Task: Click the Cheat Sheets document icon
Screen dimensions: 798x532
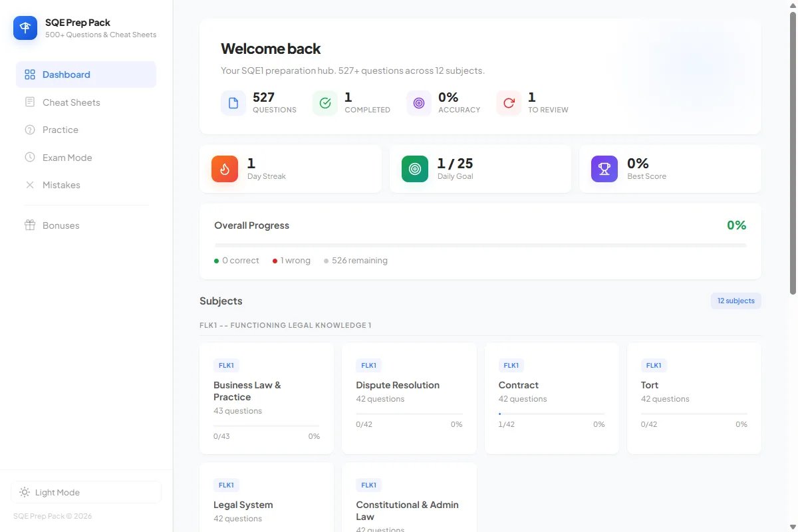Action: (30, 102)
